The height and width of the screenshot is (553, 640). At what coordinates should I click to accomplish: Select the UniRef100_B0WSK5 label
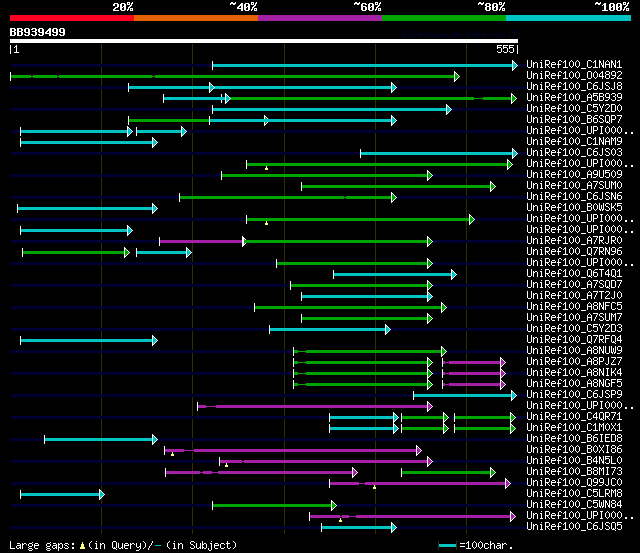574,208
